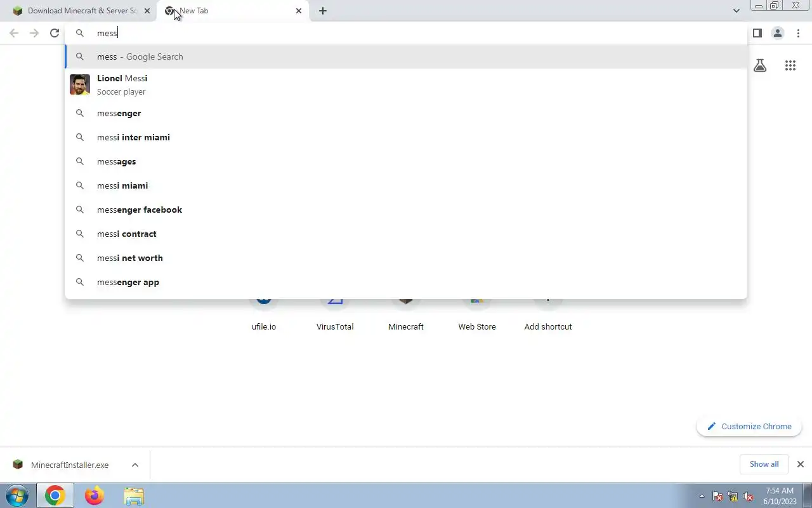Launch Firefox from the taskbar
This screenshot has height=508, width=812.
click(95, 495)
